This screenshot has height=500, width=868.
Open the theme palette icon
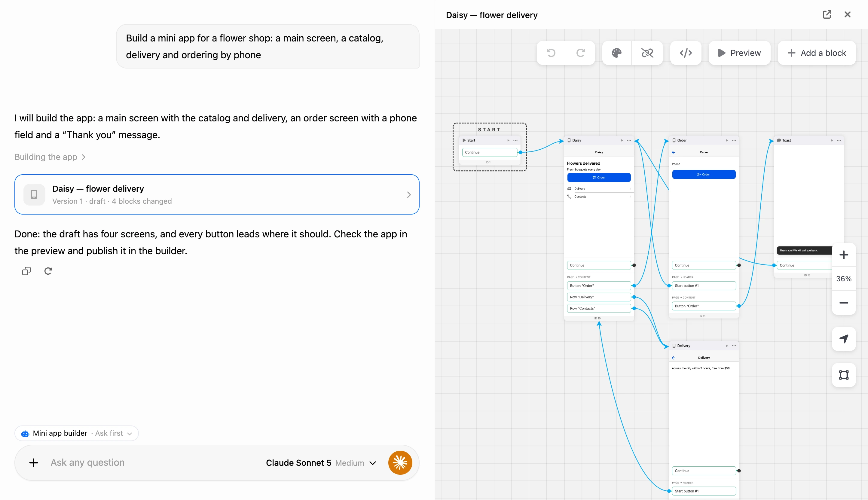pyautogui.click(x=616, y=53)
